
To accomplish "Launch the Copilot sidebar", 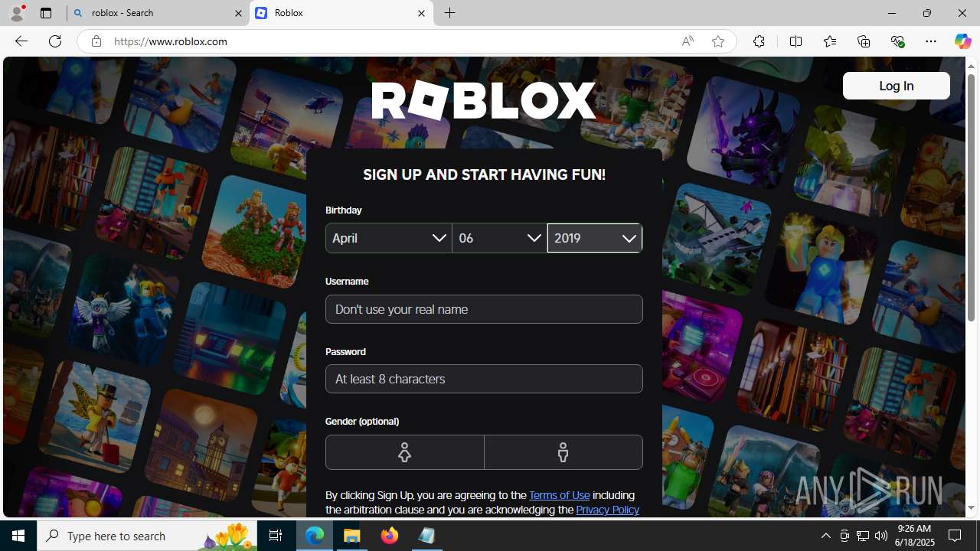I will coord(962,41).
